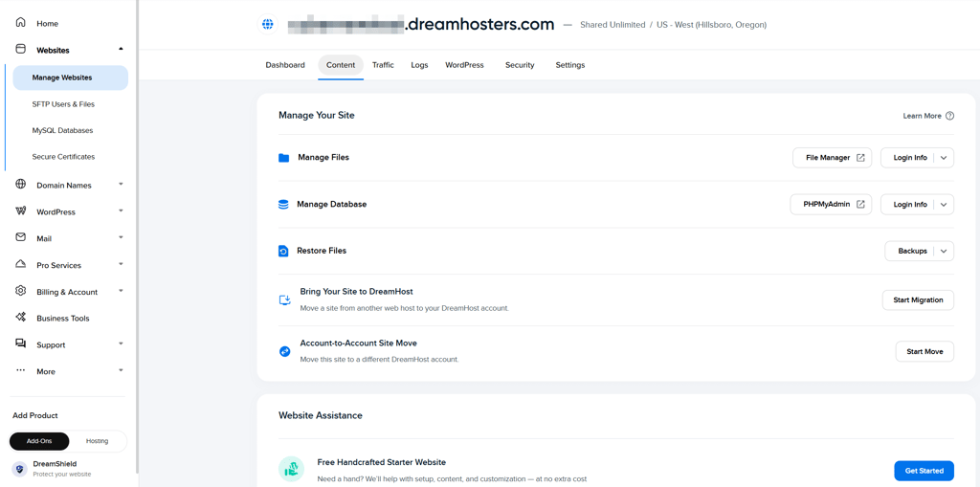This screenshot has height=487, width=980.
Task: Expand the WordPress sidebar arrow
Action: (x=121, y=210)
